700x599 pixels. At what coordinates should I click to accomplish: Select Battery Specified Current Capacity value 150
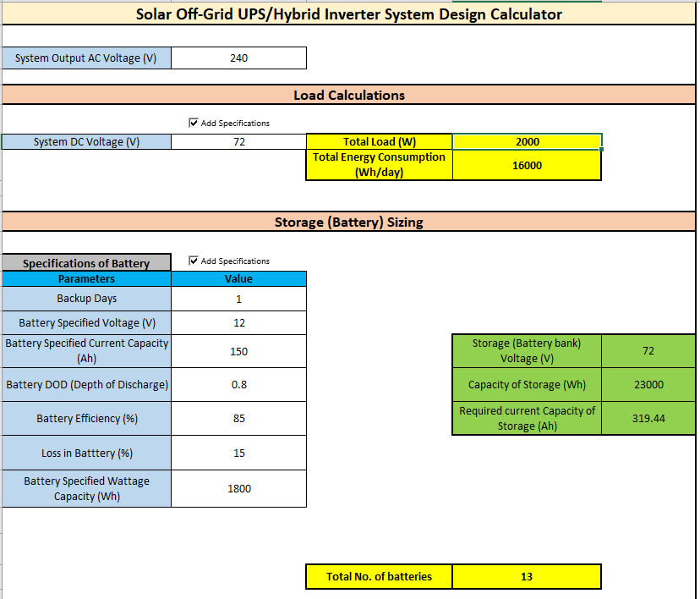[238, 351]
